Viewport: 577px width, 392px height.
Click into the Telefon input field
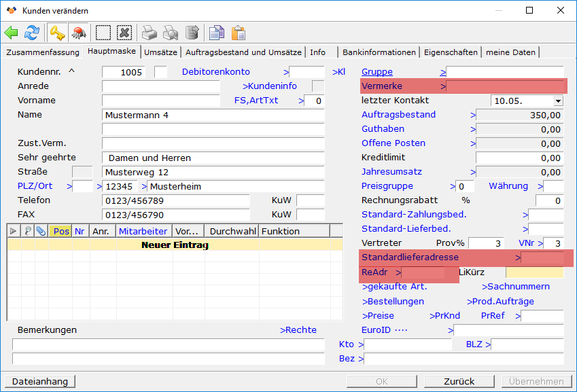tap(175, 201)
